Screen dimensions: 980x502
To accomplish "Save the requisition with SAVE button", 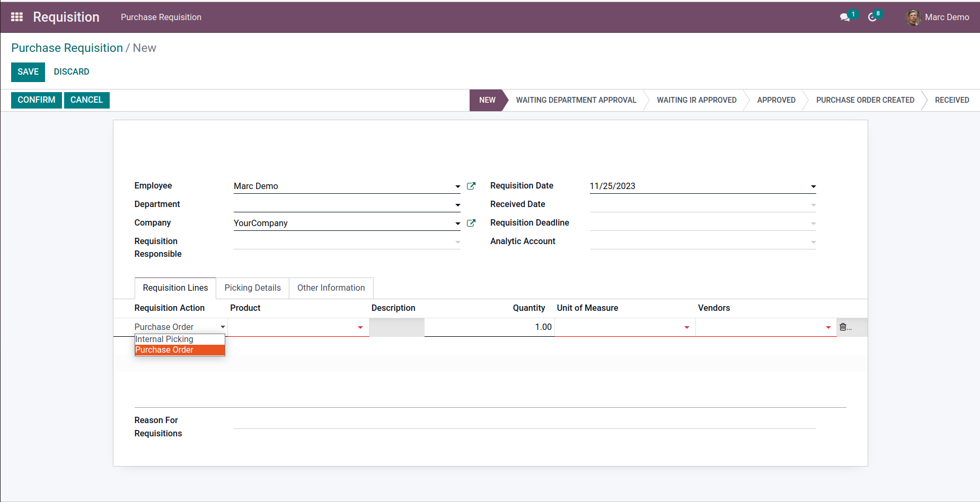I will click(x=28, y=72).
